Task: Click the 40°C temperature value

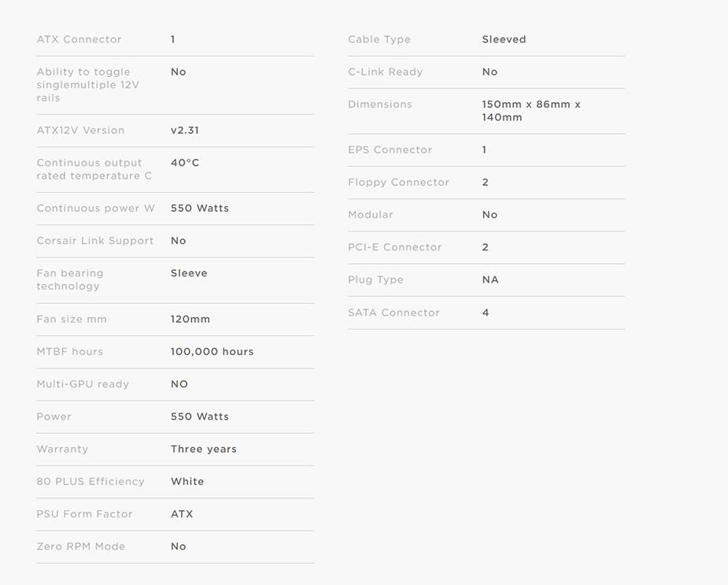Action: (x=184, y=163)
